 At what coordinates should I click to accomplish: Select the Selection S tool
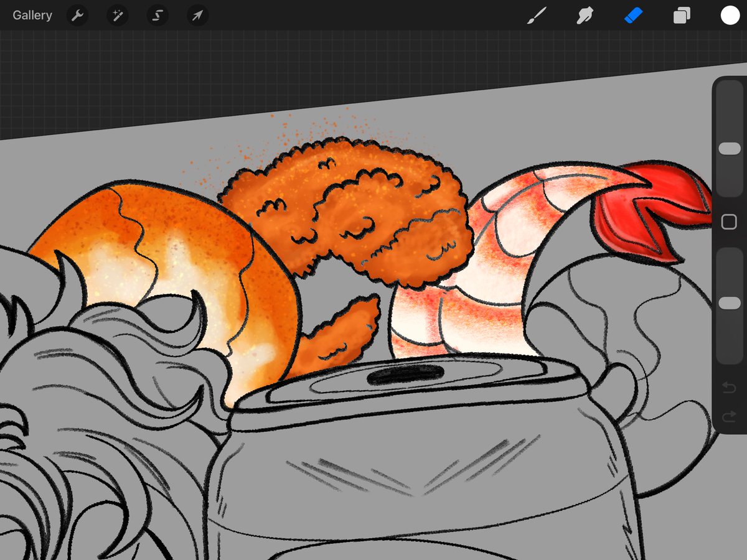(x=157, y=16)
